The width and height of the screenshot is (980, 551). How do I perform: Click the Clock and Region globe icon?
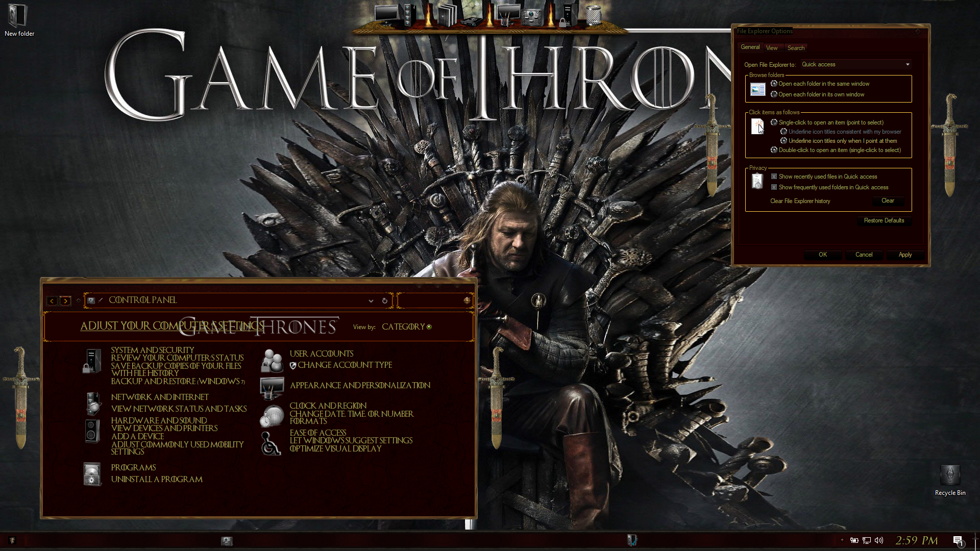point(272,416)
